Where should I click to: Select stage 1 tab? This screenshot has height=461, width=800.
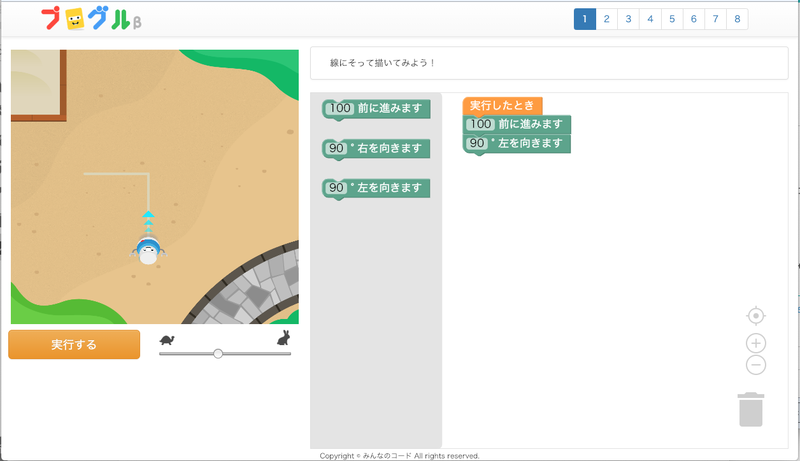pos(585,19)
